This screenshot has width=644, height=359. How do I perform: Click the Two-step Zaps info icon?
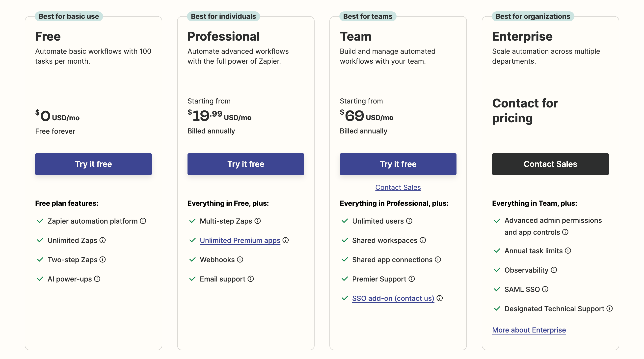click(103, 259)
